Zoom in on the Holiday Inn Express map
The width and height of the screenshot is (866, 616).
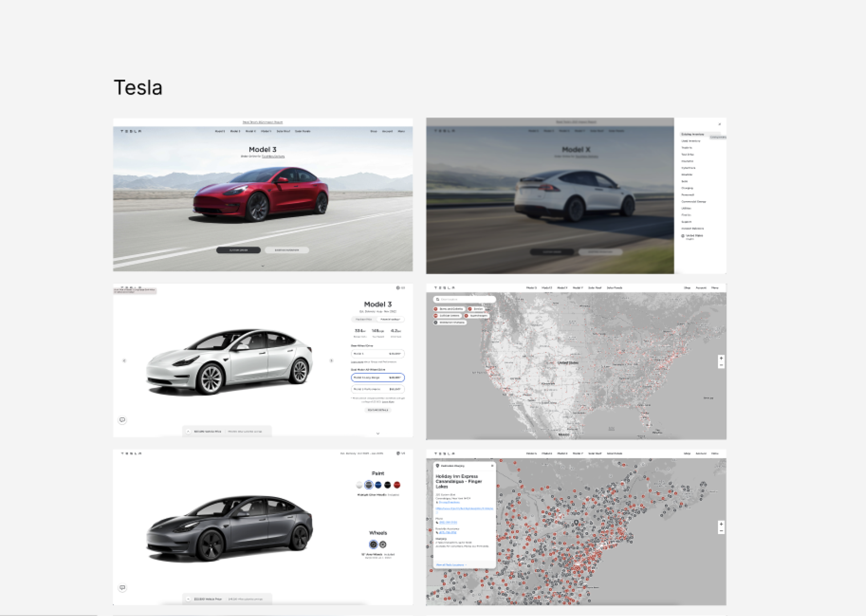[x=721, y=524]
